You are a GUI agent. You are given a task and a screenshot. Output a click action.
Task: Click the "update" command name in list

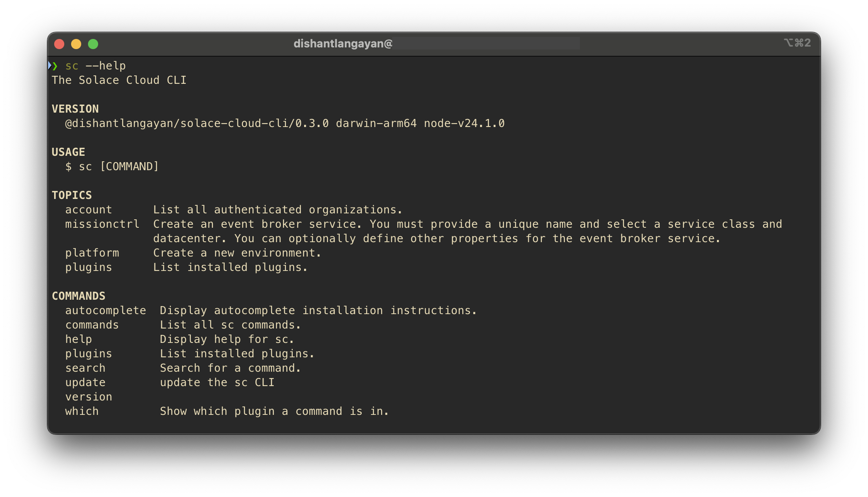click(x=85, y=383)
